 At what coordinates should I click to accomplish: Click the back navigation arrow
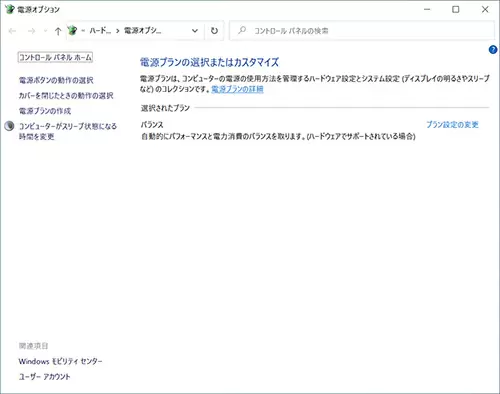pyautogui.click(x=12, y=31)
